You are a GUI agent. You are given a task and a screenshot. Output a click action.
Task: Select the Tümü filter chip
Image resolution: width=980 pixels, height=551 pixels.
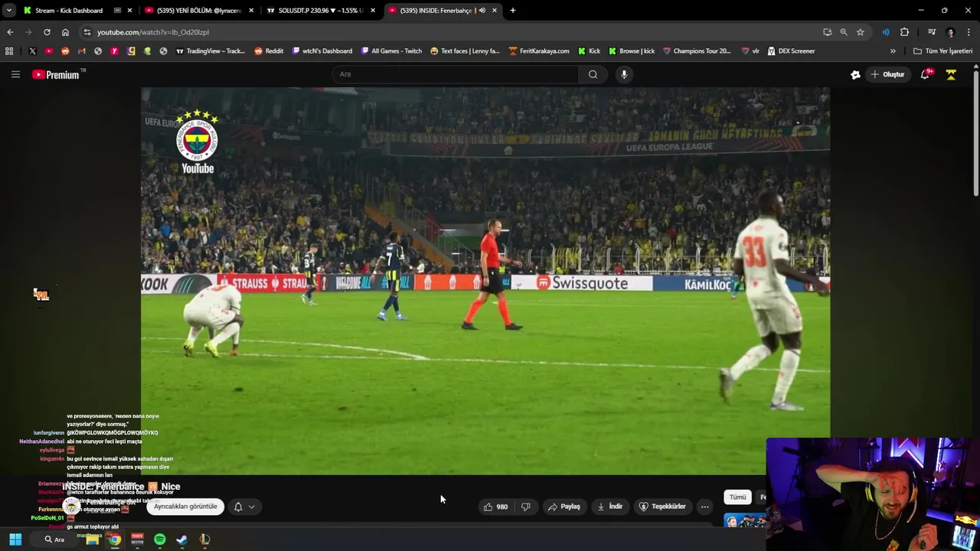[737, 497]
